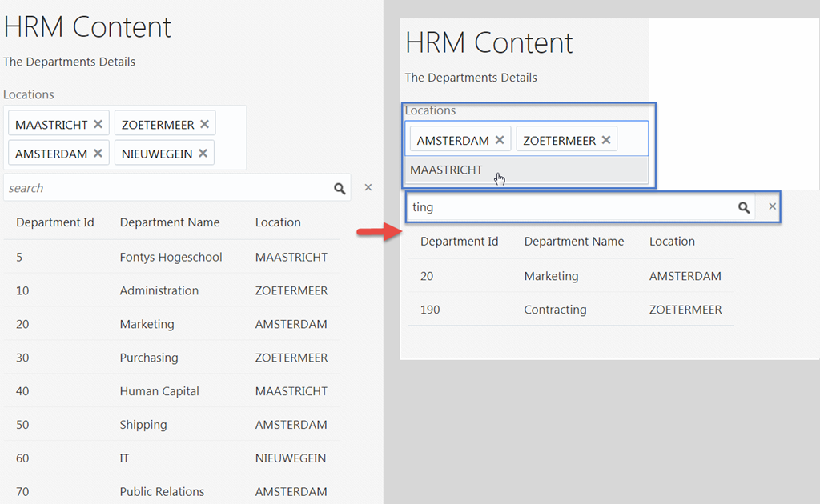Click the search field containing 'ting'
820x504 pixels.
pyautogui.click(x=569, y=207)
